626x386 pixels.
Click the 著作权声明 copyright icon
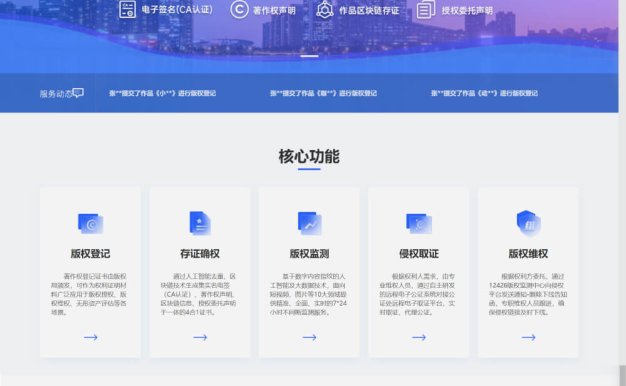click(239, 9)
